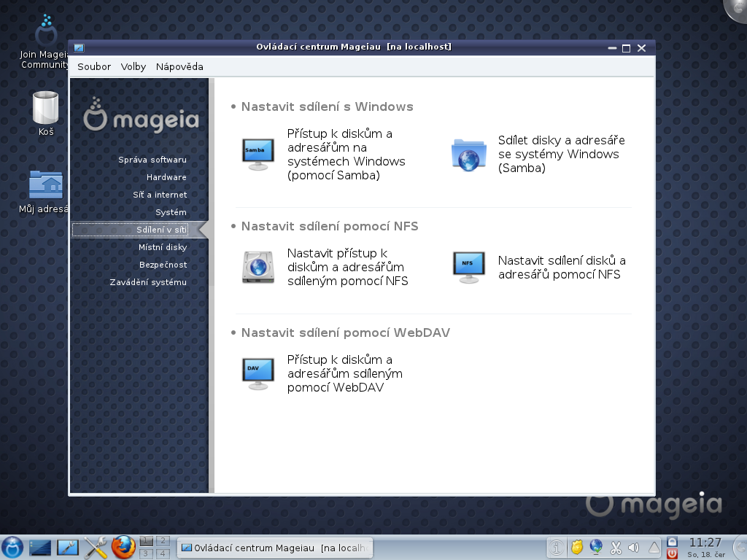Click the Ovládací centrum Mageiau taskbar button

click(x=275, y=548)
